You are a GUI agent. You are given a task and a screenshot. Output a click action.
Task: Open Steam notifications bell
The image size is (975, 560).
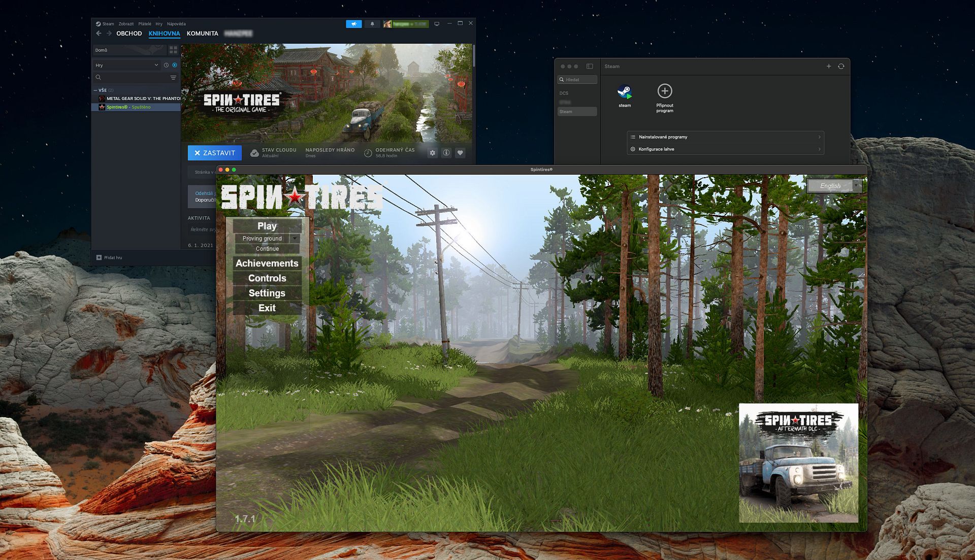[372, 24]
